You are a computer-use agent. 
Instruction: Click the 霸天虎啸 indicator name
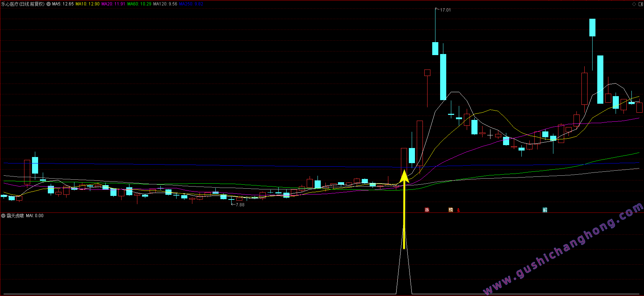(15, 216)
